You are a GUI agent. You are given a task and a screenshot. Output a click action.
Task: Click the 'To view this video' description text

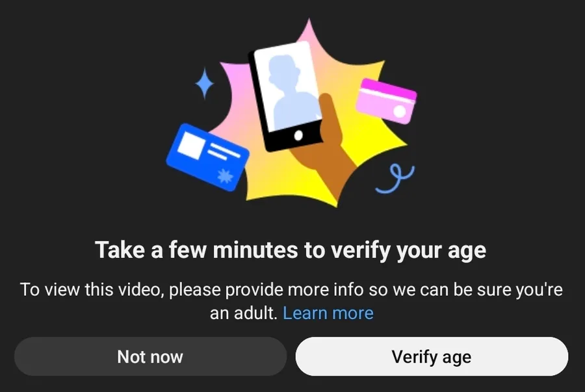tap(291, 301)
